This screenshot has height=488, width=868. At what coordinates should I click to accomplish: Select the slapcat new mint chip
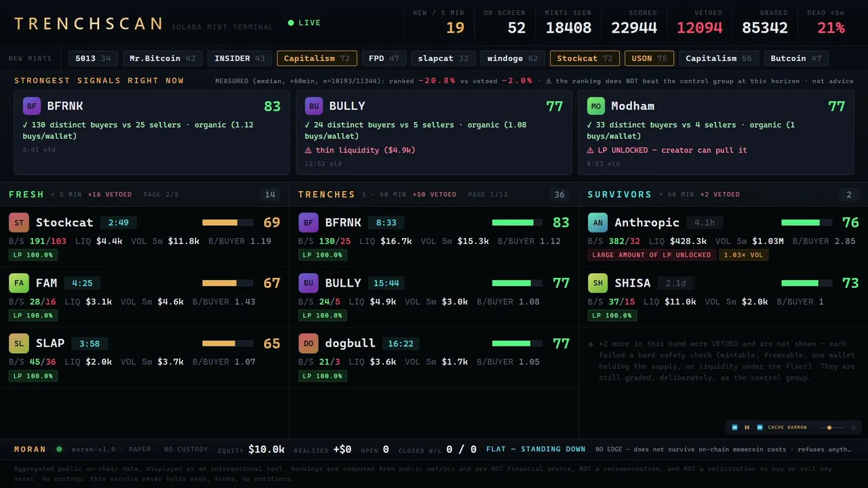[443, 58]
